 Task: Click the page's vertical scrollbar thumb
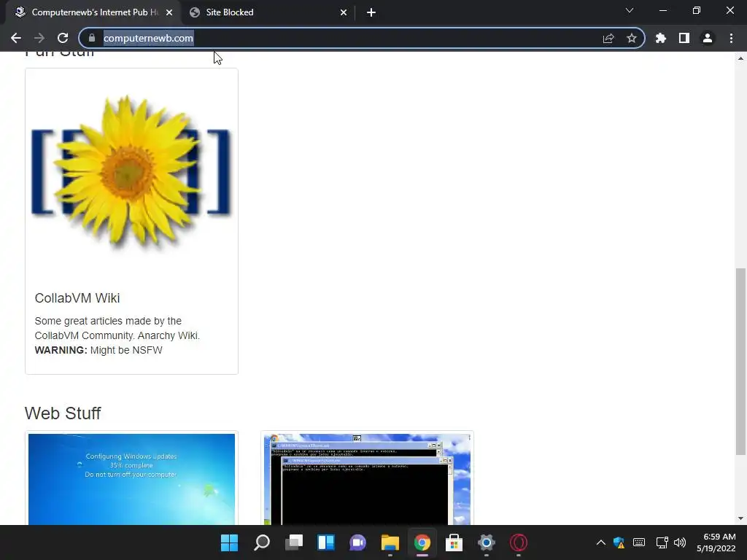click(x=740, y=362)
